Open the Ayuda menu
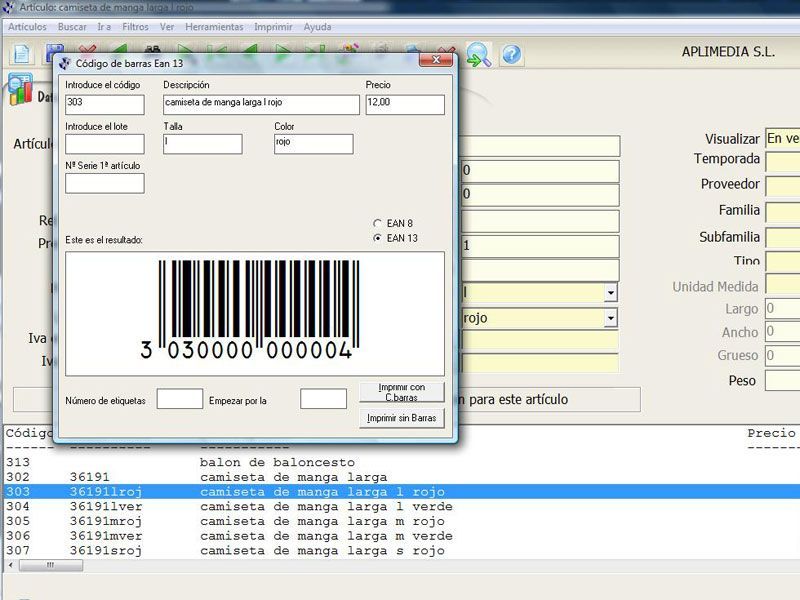This screenshot has height=600, width=800. 317,27
